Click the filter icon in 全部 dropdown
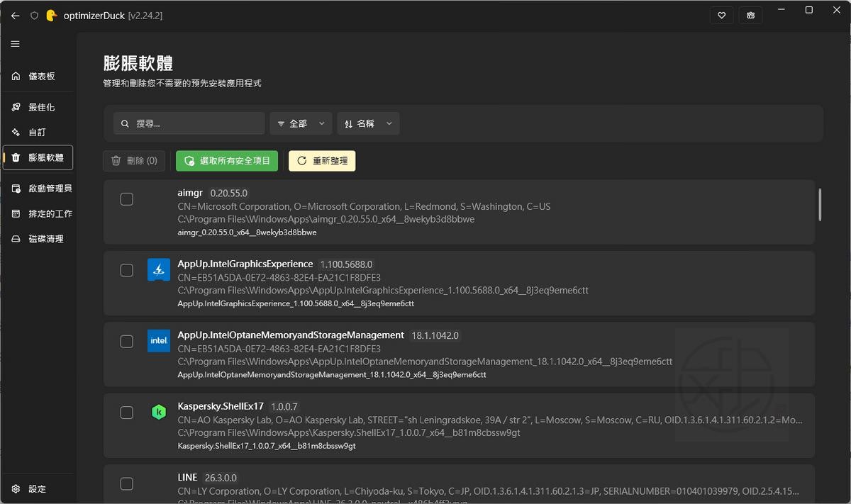851x504 pixels. (x=281, y=123)
